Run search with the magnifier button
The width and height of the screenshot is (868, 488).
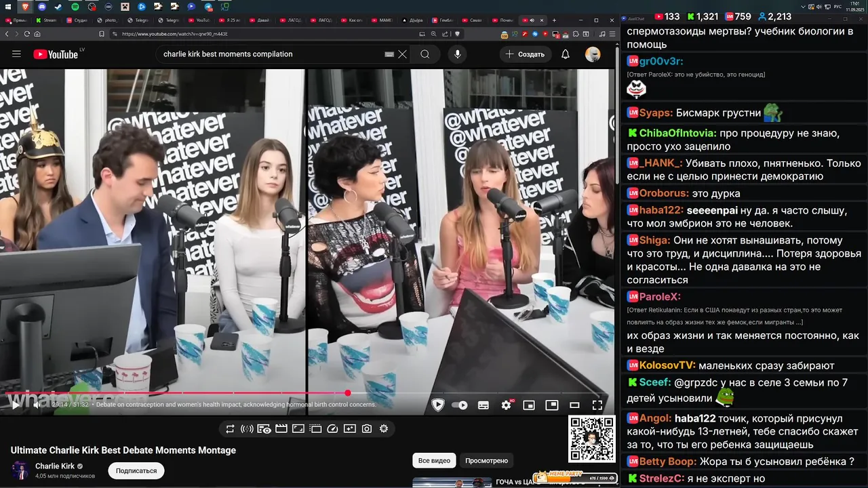pos(425,54)
